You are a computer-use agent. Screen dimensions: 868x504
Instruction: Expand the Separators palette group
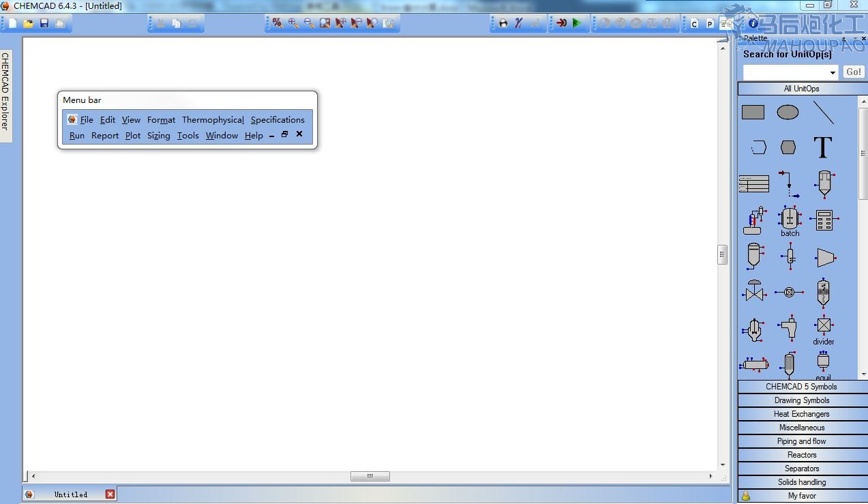(801, 469)
